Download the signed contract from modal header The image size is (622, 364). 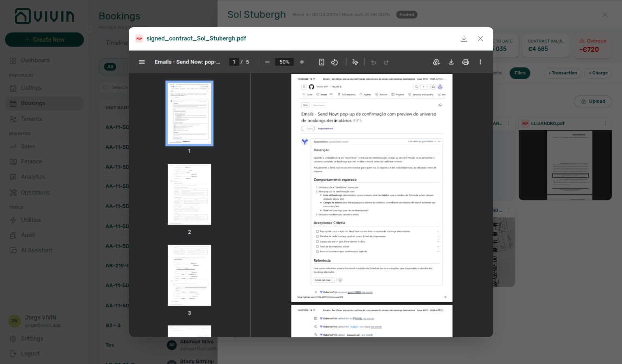click(x=464, y=38)
